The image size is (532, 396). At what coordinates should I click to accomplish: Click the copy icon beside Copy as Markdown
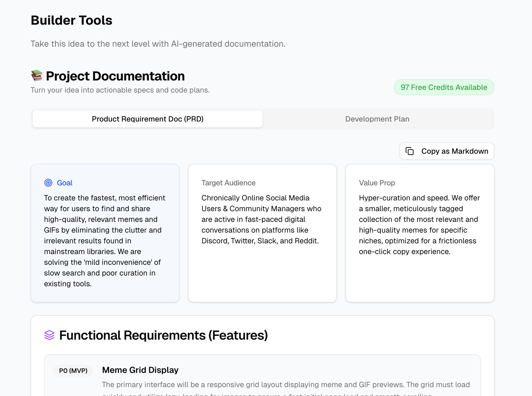tap(410, 151)
